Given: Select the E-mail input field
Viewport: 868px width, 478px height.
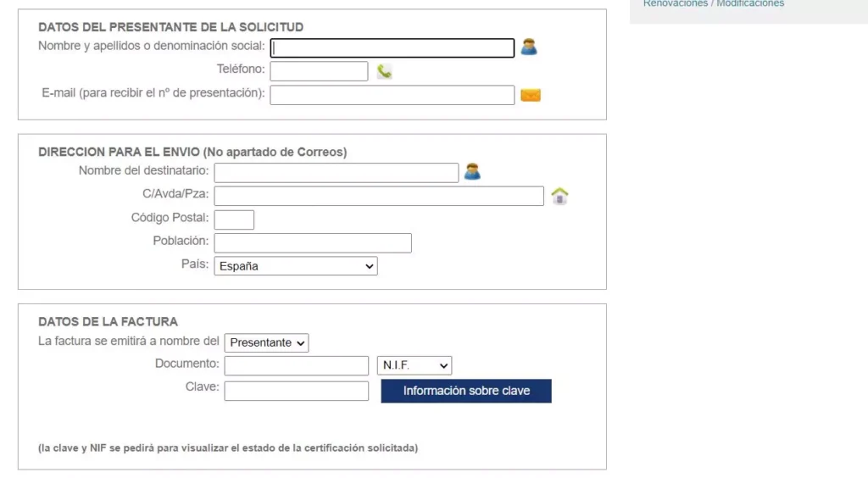Looking at the screenshot, I should pyautogui.click(x=392, y=95).
